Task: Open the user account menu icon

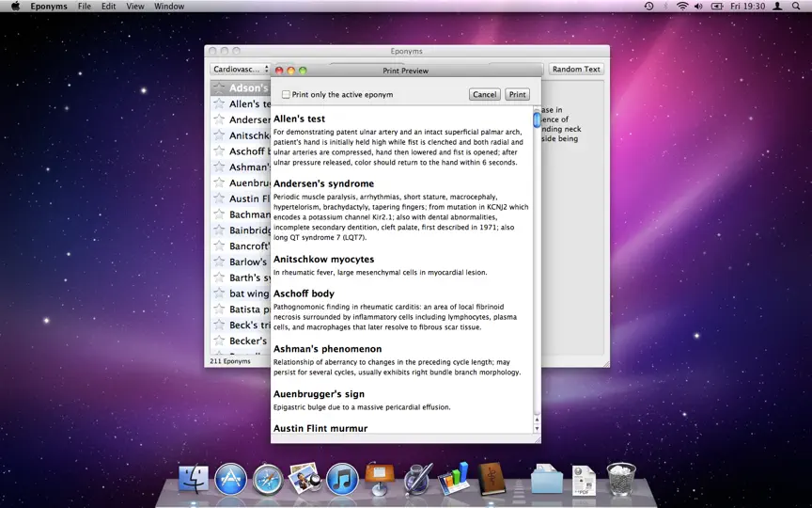Action: click(777, 7)
